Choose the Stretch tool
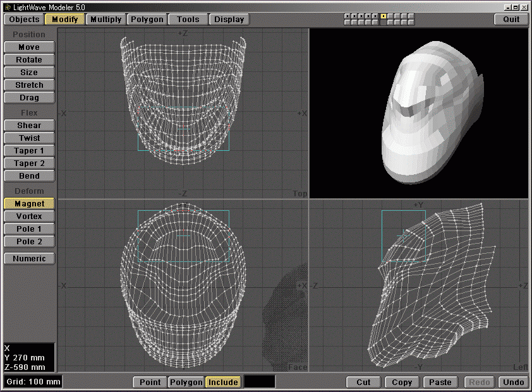 tap(29, 85)
